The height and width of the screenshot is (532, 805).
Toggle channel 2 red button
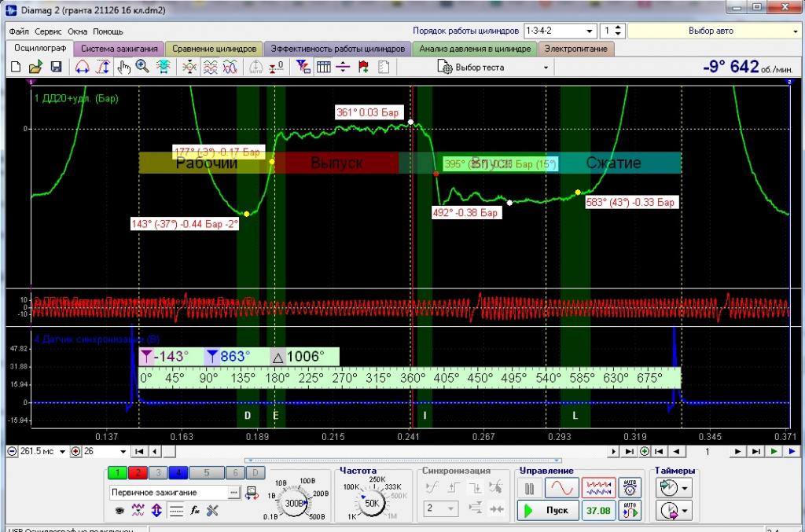point(138,472)
